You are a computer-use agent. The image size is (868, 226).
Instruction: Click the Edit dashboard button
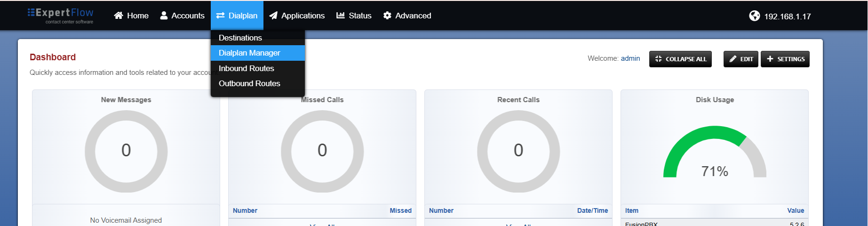click(741, 59)
